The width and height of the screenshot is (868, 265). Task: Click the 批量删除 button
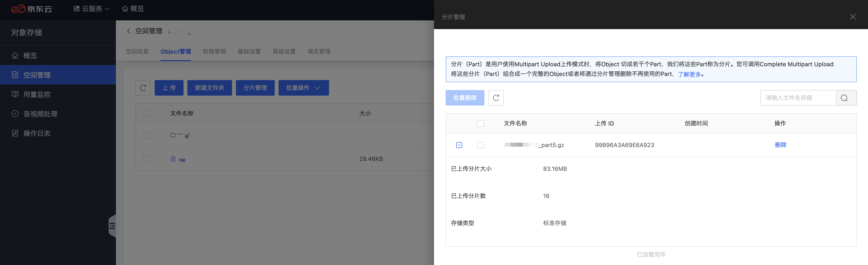tap(465, 98)
